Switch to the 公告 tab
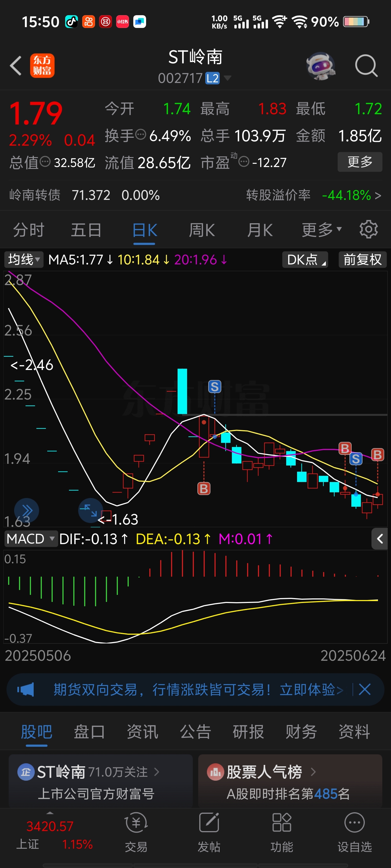Image resolution: width=391 pixels, height=868 pixels. pos(195,732)
